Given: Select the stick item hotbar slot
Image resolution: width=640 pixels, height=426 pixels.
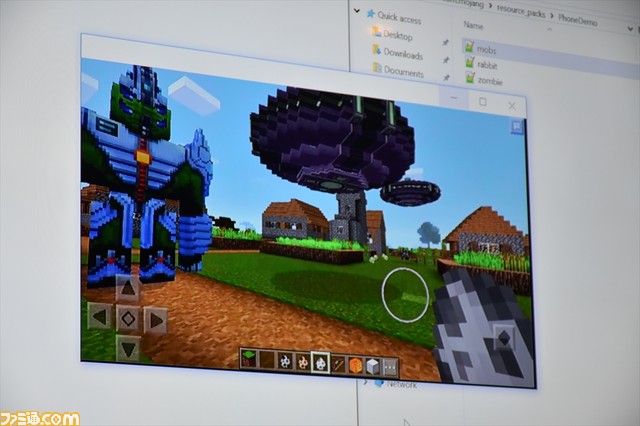Looking at the screenshot, I should coord(338,364).
